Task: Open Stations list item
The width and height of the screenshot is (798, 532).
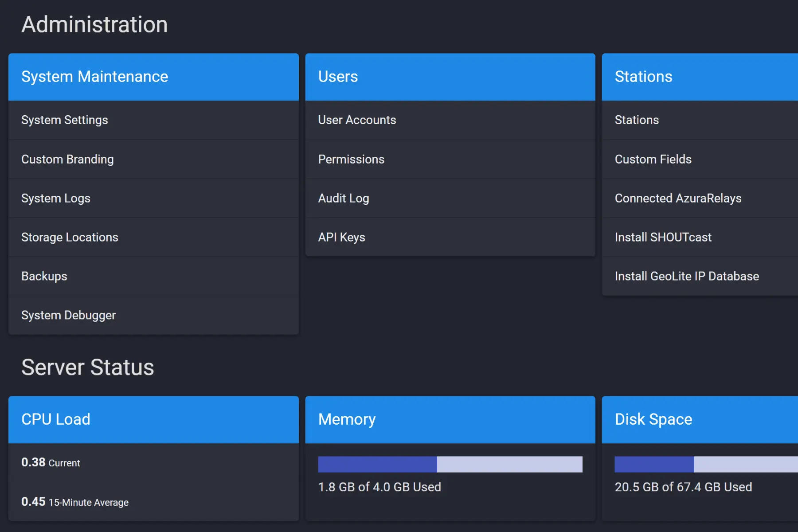Action: click(637, 120)
